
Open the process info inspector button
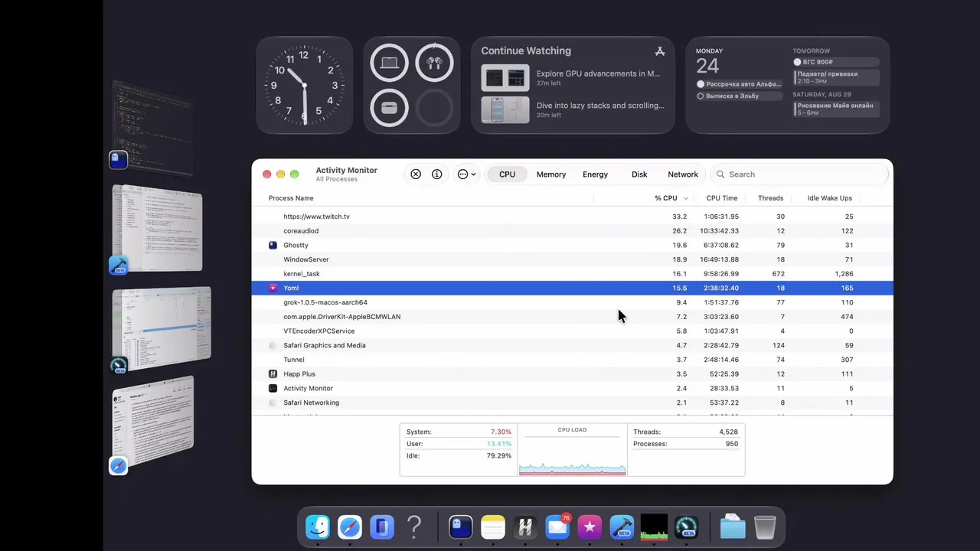[437, 174]
